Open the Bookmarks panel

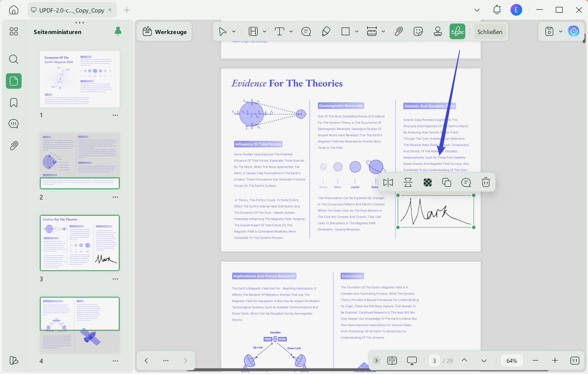pos(14,103)
